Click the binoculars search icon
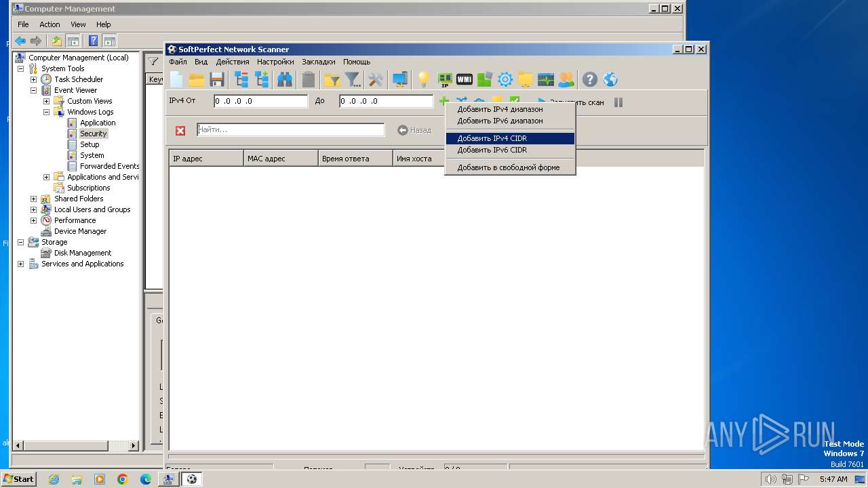868x488 pixels. (285, 80)
